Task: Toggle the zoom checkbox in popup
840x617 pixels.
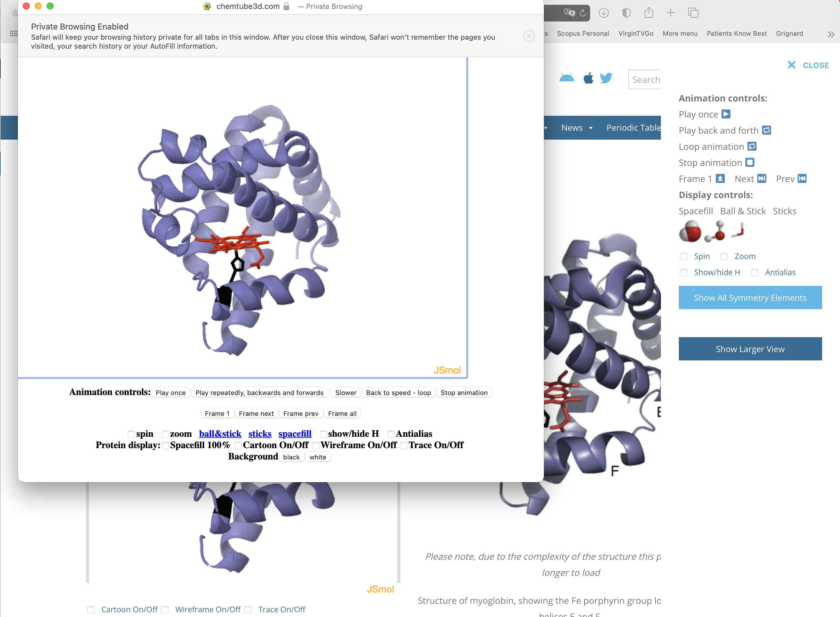Action: click(165, 434)
